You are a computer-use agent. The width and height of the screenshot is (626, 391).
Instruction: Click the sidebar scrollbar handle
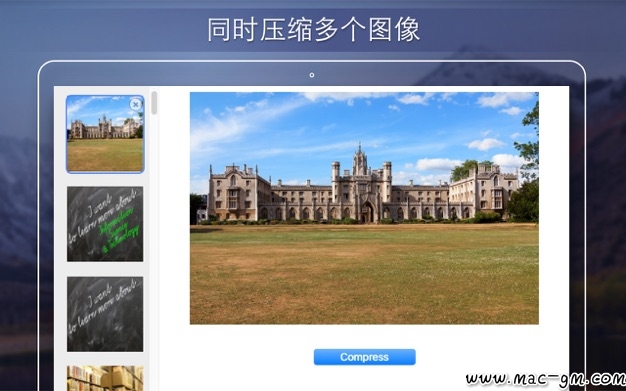[154, 103]
